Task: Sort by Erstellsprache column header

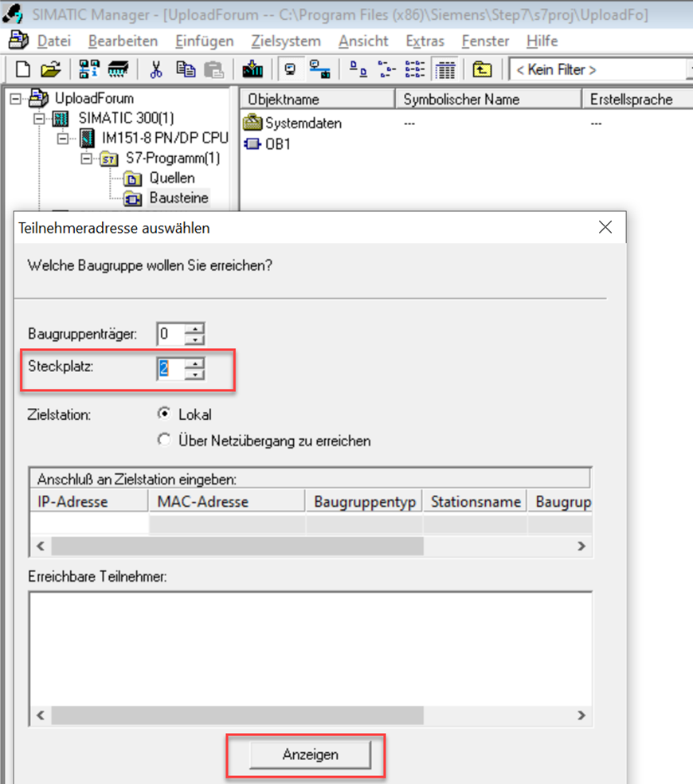Action: [637, 99]
